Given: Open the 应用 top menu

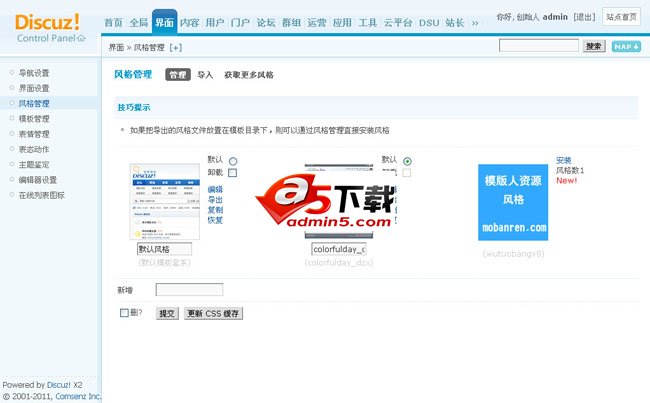Looking at the screenshot, I should coord(342,22).
